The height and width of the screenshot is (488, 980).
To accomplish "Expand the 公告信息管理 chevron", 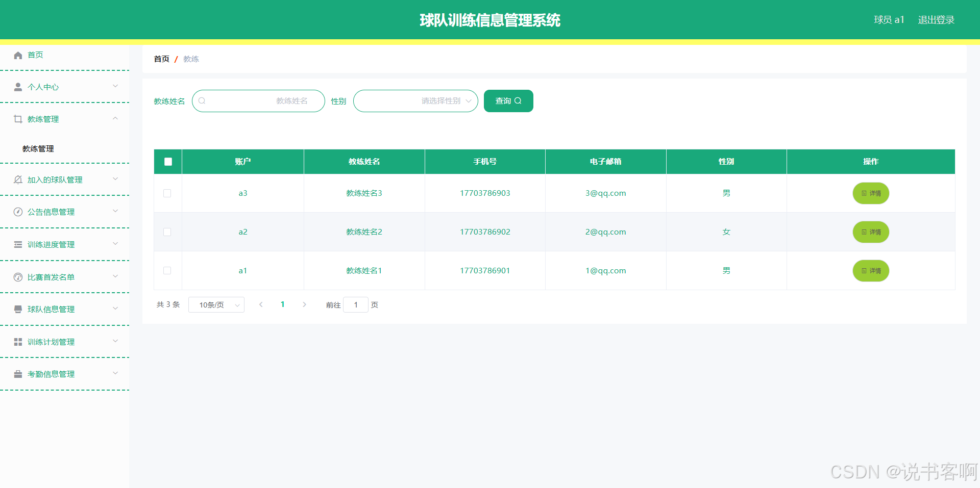I will click(115, 211).
